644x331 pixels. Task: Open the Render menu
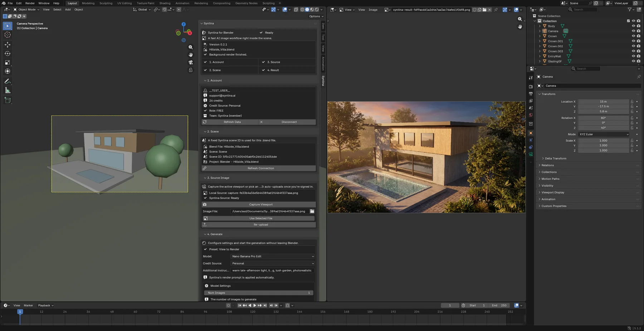point(30,3)
